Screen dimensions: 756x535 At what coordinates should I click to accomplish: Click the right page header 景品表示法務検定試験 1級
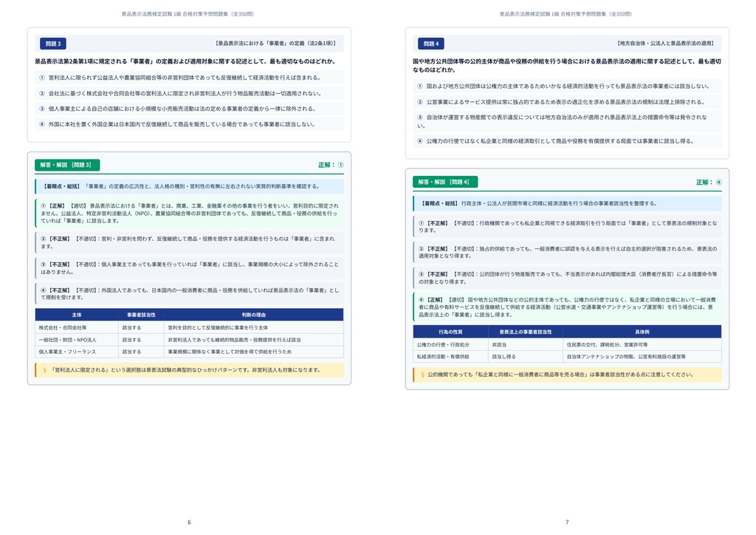[566, 14]
